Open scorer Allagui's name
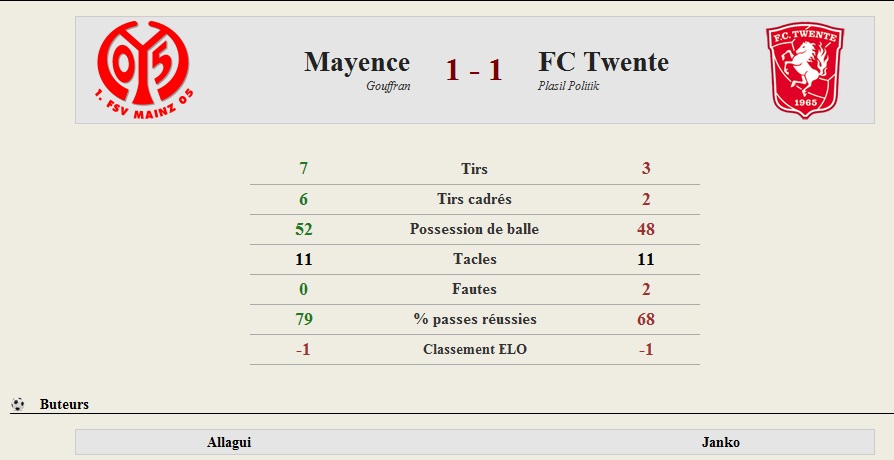894x460 pixels. point(229,442)
